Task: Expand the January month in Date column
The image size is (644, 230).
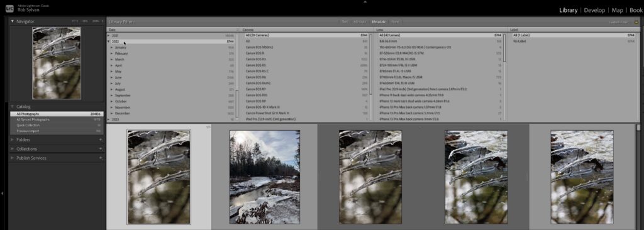Action: tap(111, 48)
